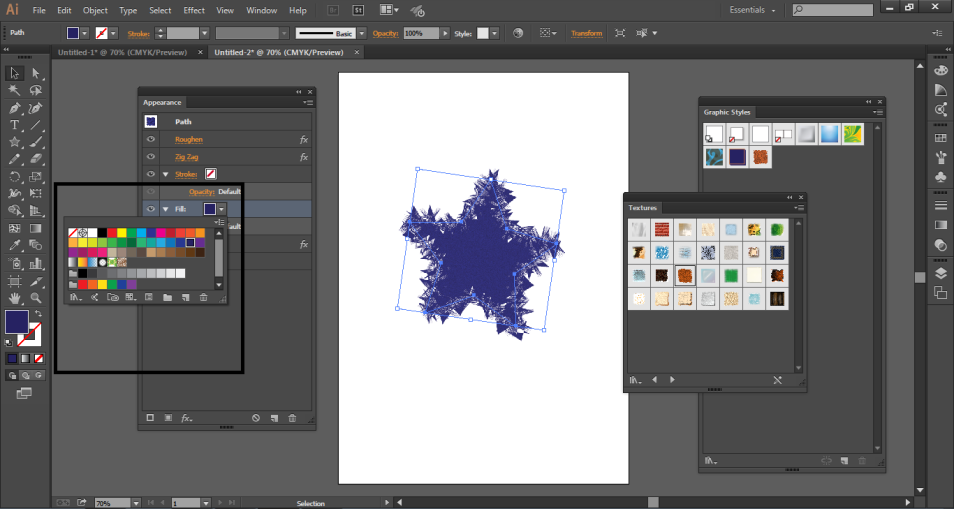Click the Roughen effect link
The height and width of the screenshot is (509, 954).
click(188, 140)
